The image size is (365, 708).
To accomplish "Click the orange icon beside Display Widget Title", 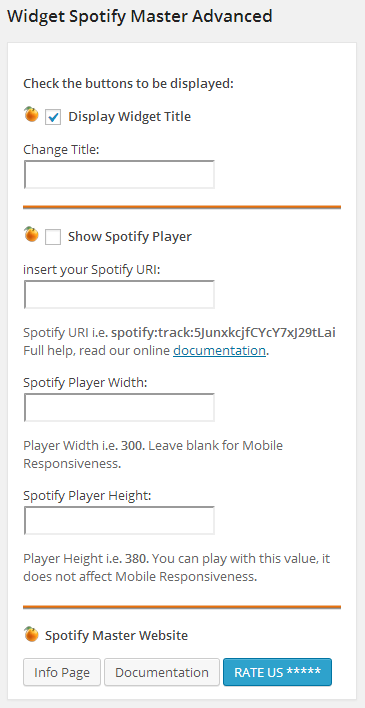I will pos(31,114).
